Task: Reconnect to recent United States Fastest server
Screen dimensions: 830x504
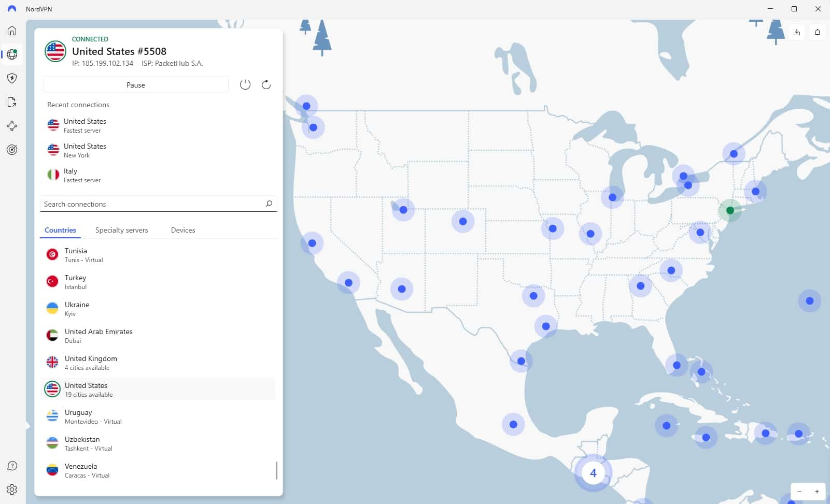Action: click(159, 125)
